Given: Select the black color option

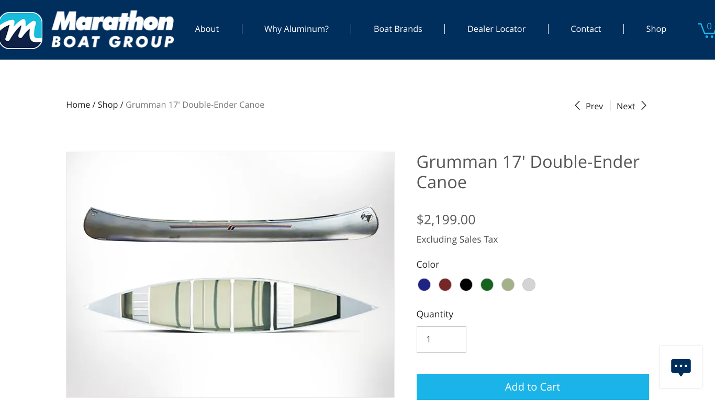Looking at the screenshot, I should (466, 285).
